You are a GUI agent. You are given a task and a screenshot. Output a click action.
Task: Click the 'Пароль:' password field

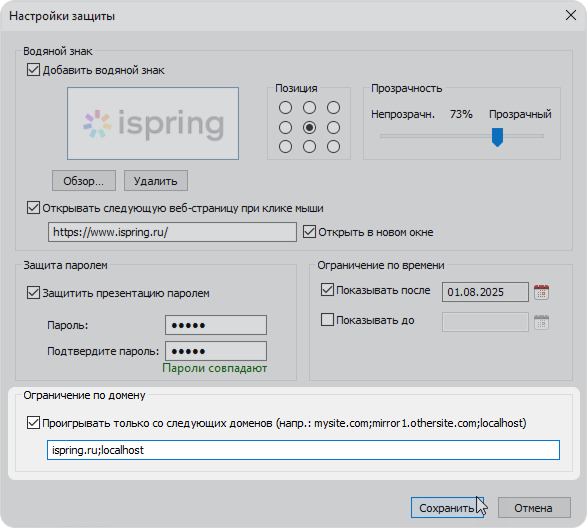(x=216, y=325)
